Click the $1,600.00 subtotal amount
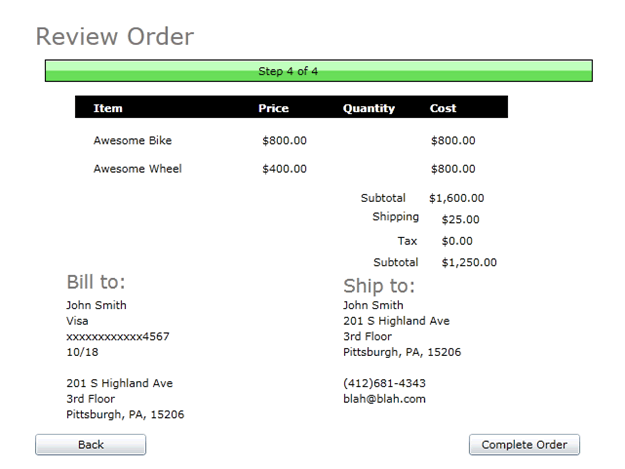Image resolution: width=625 pixels, height=469 pixels. point(457,198)
